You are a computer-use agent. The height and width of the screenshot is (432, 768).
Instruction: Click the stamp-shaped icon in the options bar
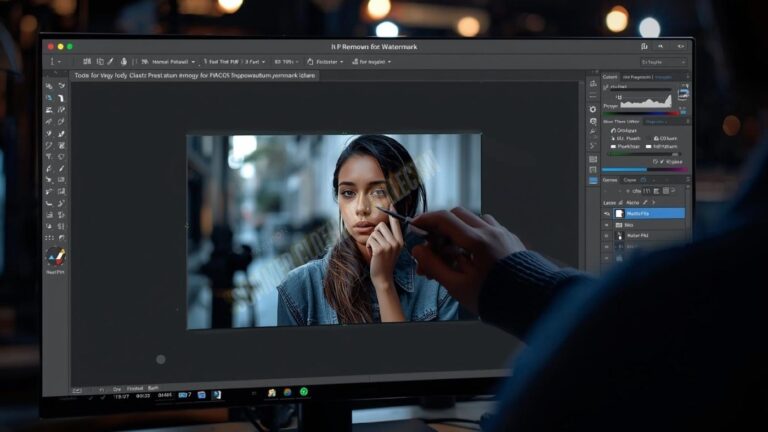[123, 62]
